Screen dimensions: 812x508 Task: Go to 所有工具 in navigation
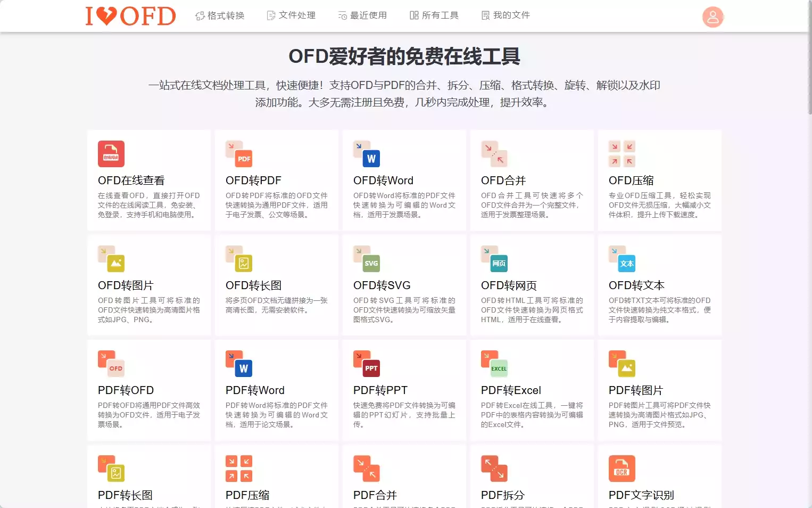(x=434, y=15)
